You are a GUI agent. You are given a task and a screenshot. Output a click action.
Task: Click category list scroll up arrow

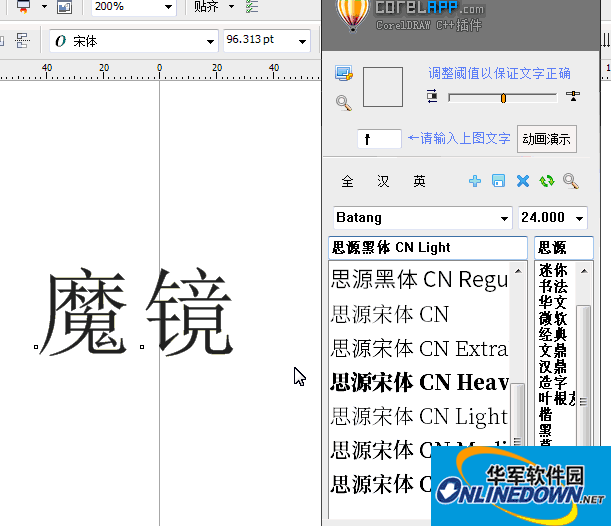(x=584, y=271)
